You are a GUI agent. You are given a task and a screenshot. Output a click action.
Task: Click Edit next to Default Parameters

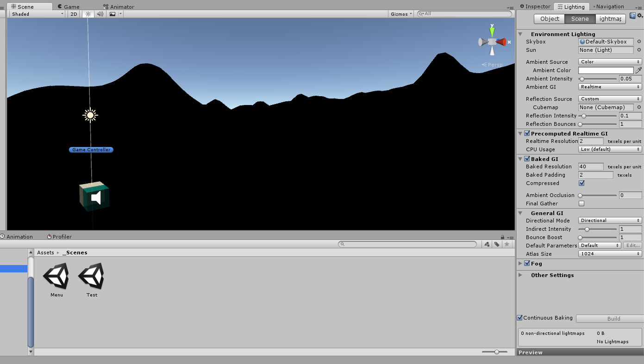pos(632,245)
